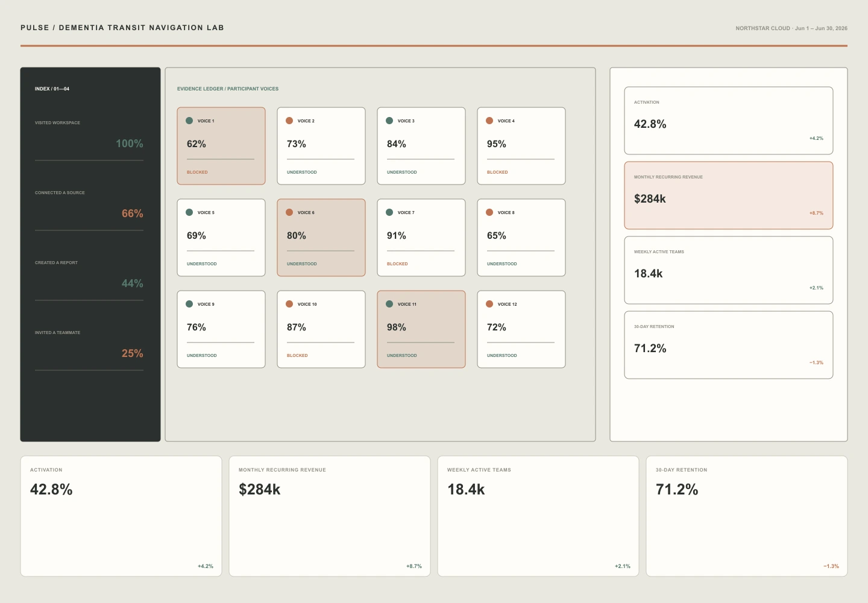This screenshot has width=868, height=603.
Task: Select the green dot next to Voice 5
Action: point(189,212)
